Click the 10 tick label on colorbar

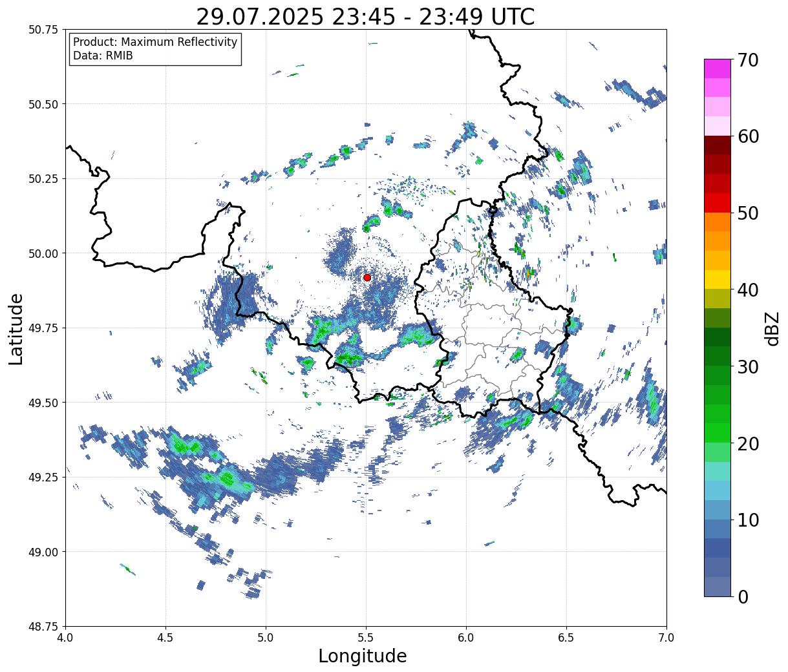click(747, 520)
